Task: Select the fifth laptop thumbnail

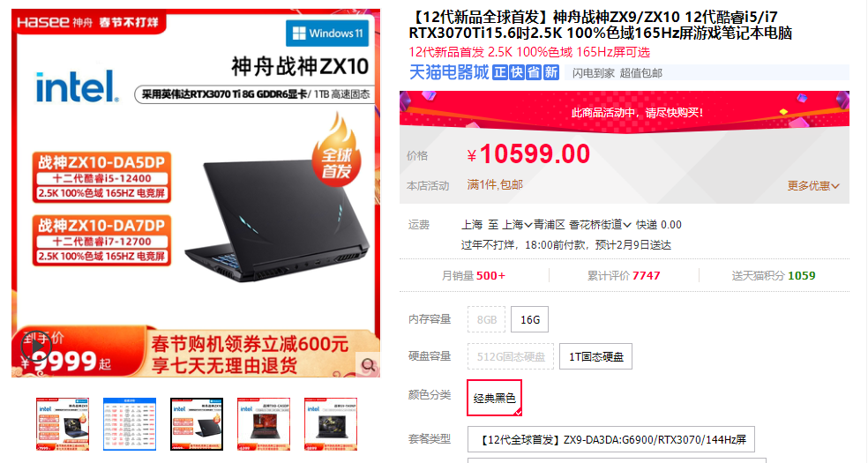Action: pos(331,423)
